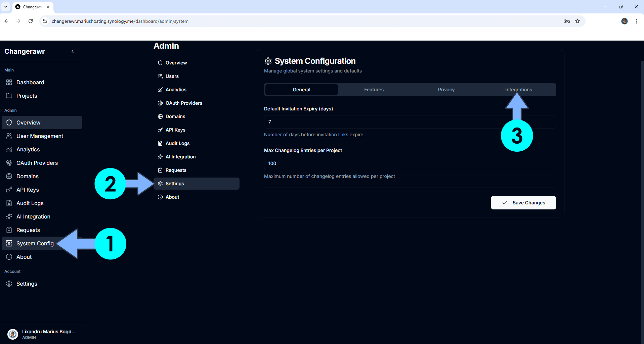
Task: Open Projects from the sidebar
Action: pyautogui.click(x=42, y=96)
